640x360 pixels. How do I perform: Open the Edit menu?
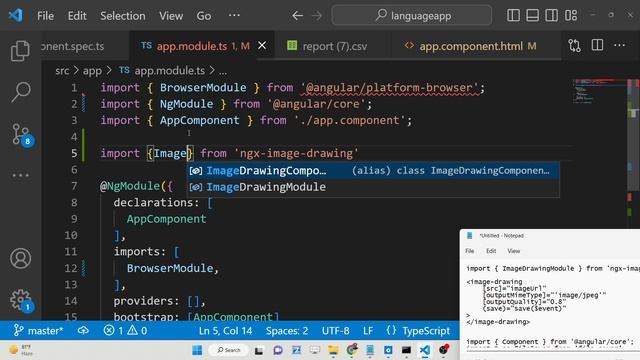pos(77,16)
